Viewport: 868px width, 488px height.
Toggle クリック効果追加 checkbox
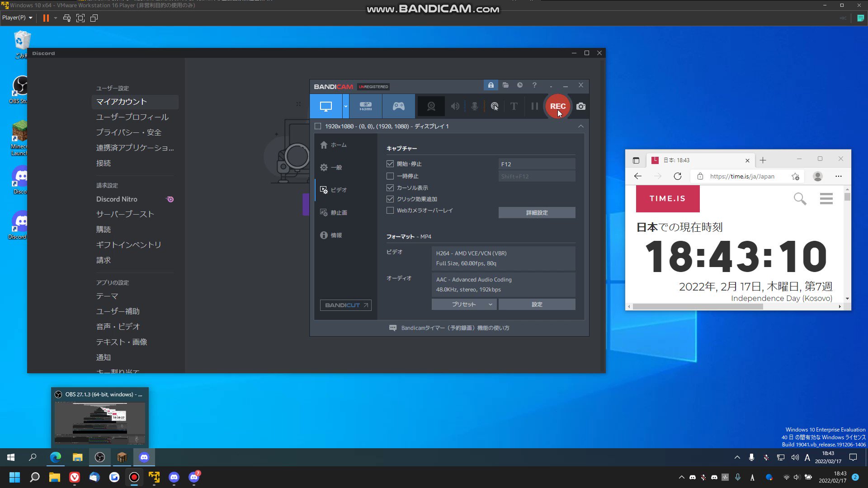[x=390, y=199]
